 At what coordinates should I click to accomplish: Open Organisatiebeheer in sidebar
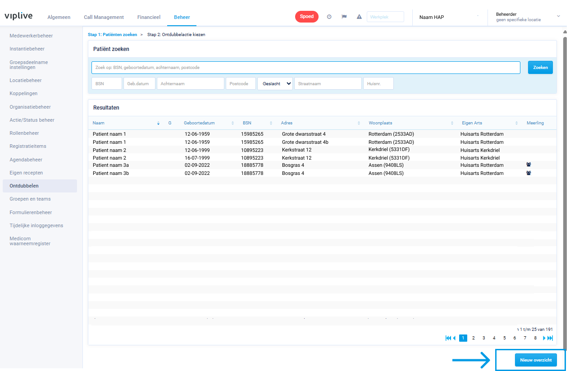30,107
